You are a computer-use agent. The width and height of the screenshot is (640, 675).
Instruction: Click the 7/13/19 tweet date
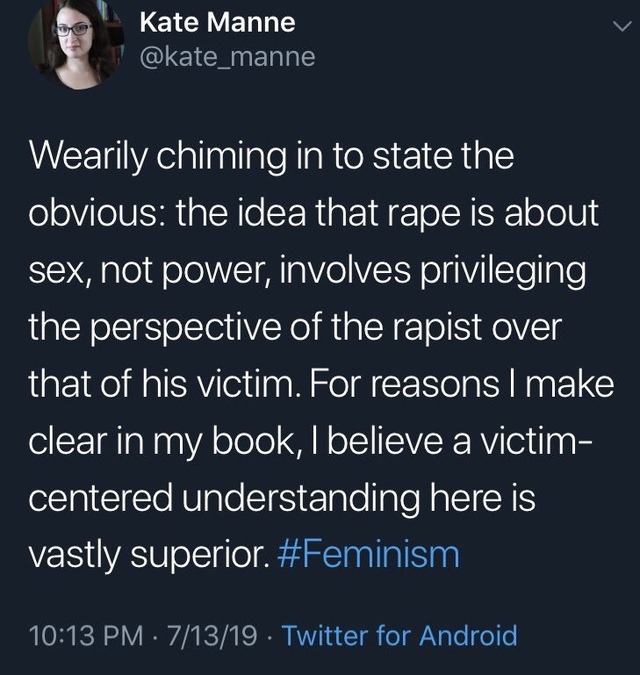tap(212, 636)
